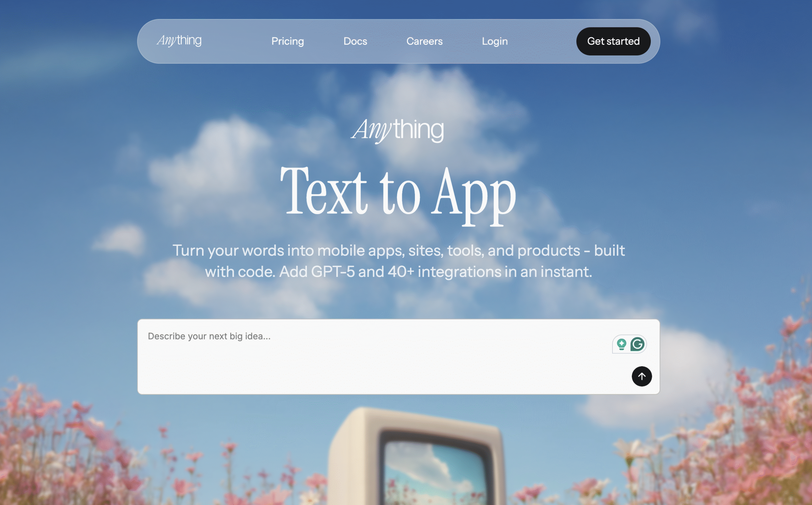Image resolution: width=812 pixels, height=505 pixels.
Task: Click the Anything logo in the navigation bar
Action: point(179,41)
